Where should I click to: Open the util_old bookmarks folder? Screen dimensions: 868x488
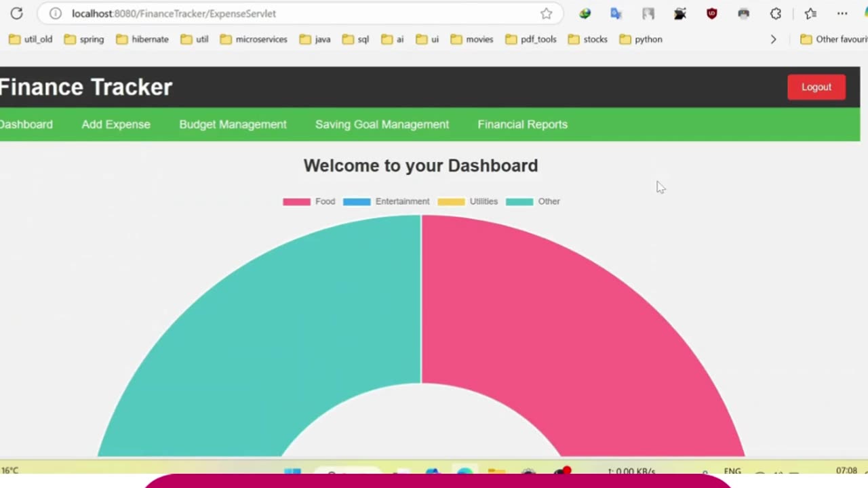(x=31, y=39)
